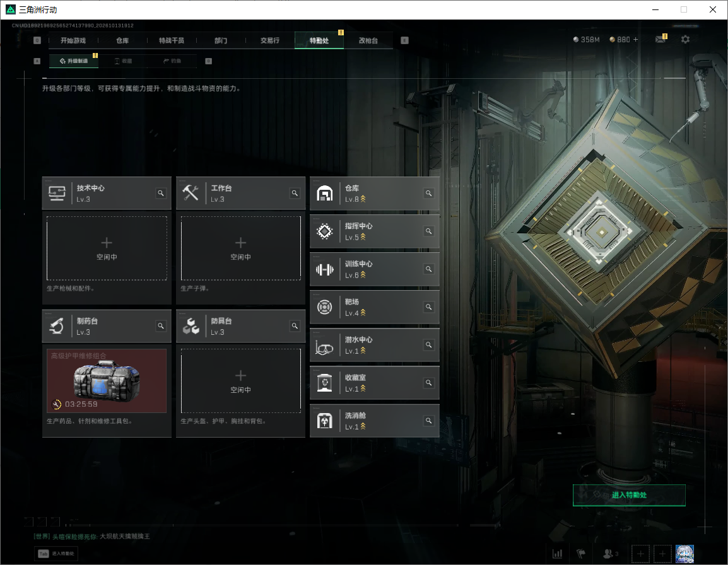Screen dimensions: 728x565
Task: Click 高级护甲维修组合 production item thumbnail
Action: [107, 381]
